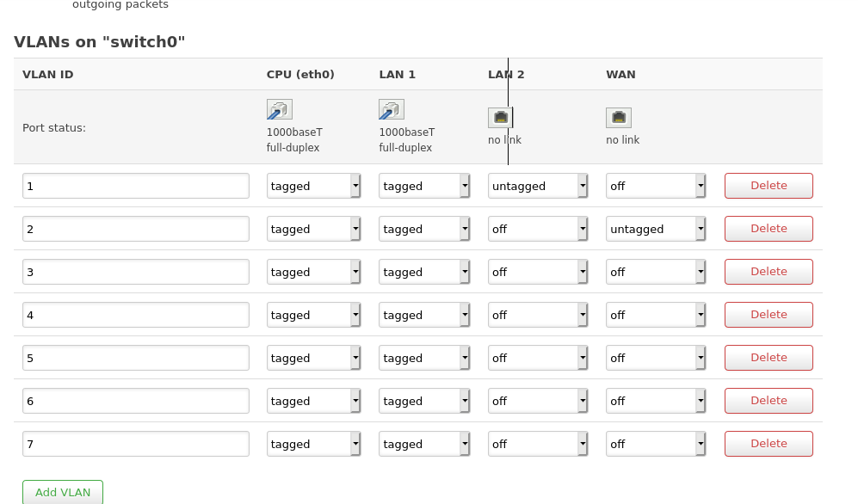
Task: Click the LAN 2 no-link port icon
Action: click(x=500, y=117)
